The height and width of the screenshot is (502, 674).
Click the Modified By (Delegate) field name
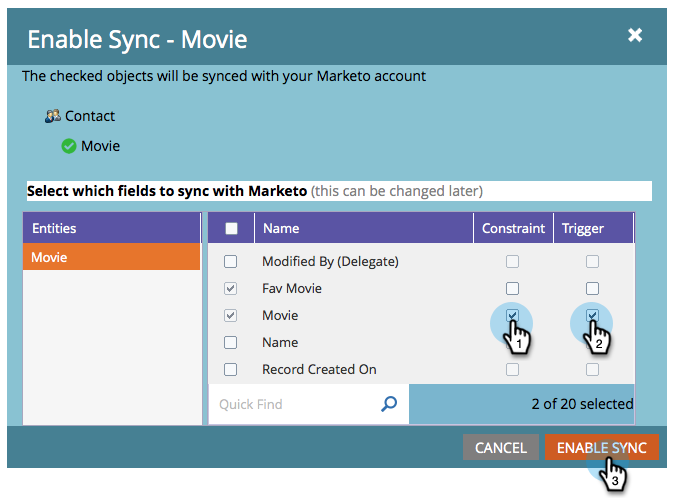tap(331, 261)
